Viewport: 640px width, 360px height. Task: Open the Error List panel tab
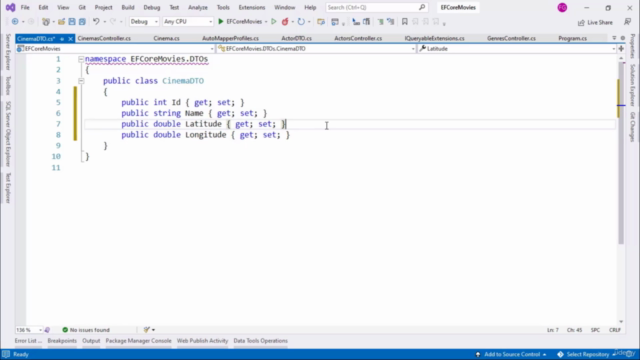[x=28, y=341]
